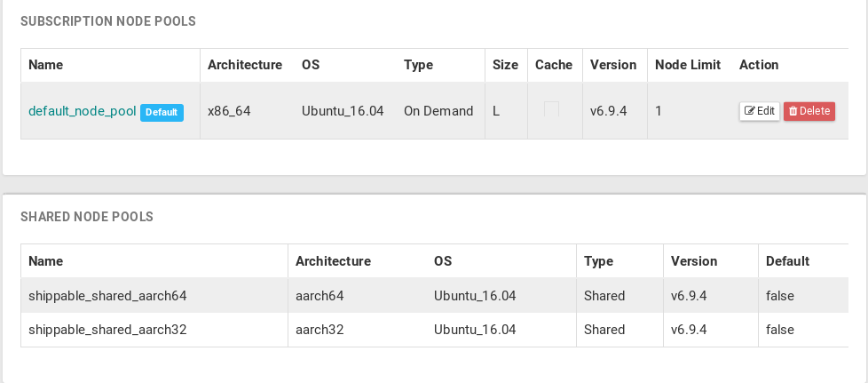Click the Type header in shared pools
Viewport: 868px width, 383px height.
[x=599, y=261]
